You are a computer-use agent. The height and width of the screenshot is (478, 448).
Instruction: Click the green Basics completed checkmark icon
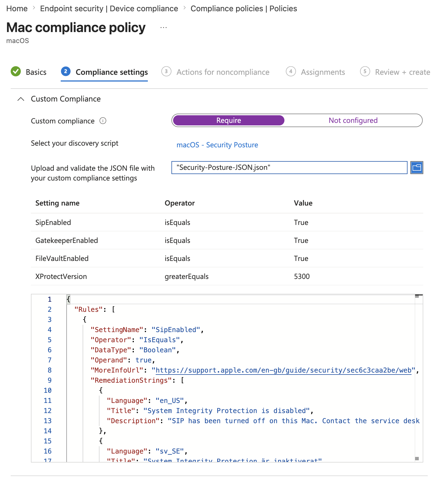click(16, 71)
